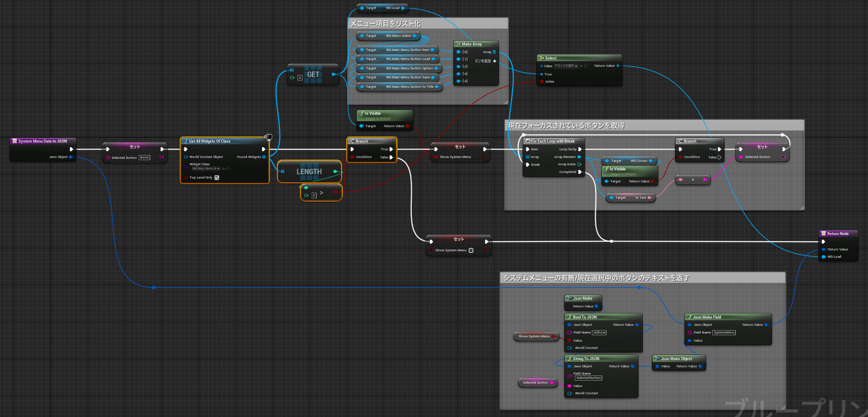Click the Array output pin on Make Array
The height and width of the screenshot is (417, 868).
(494, 52)
